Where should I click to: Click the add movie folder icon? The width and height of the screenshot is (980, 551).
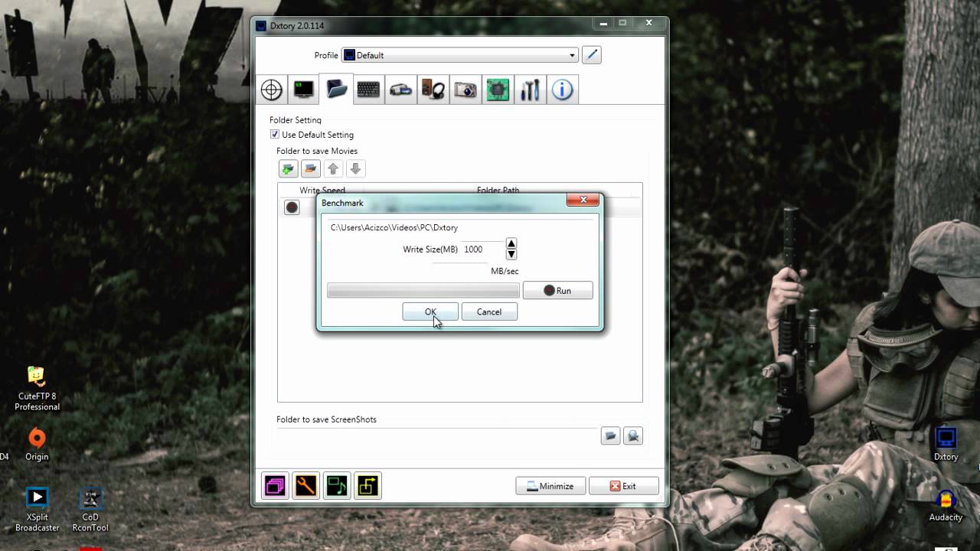coord(288,168)
